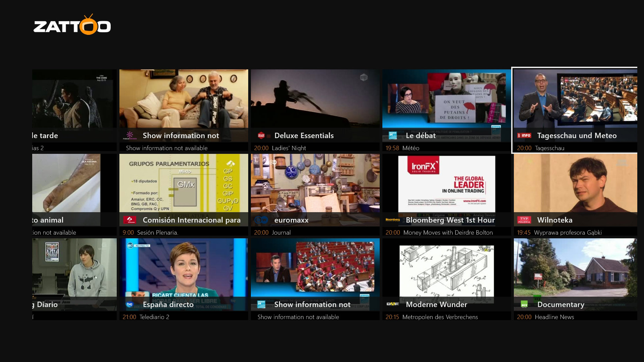Click the DW logo beside euromaxx
The height and width of the screenshot is (362, 644).
(x=261, y=220)
